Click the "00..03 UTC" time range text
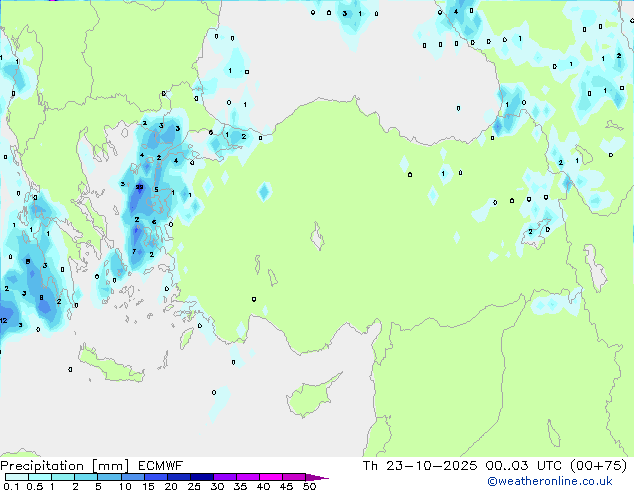The image size is (634, 490). [524, 466]
